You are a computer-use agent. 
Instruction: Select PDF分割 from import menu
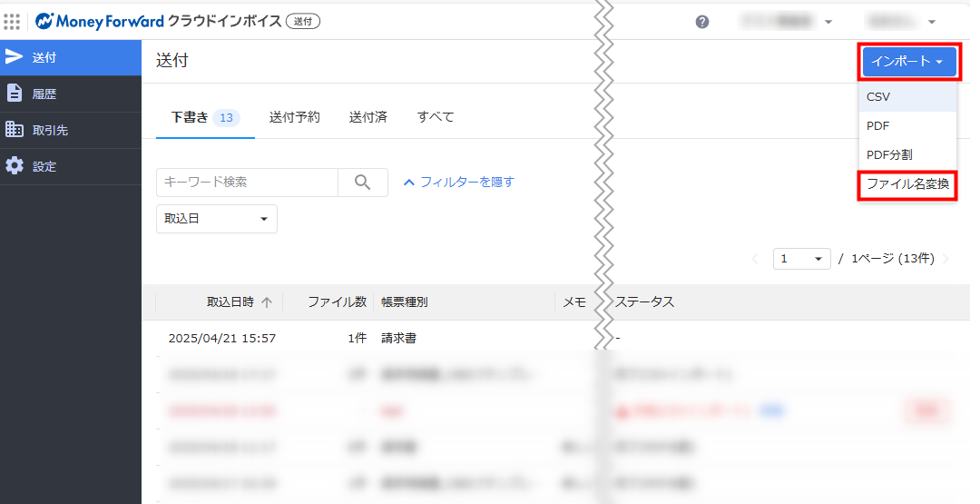click(x=907, y=154)
